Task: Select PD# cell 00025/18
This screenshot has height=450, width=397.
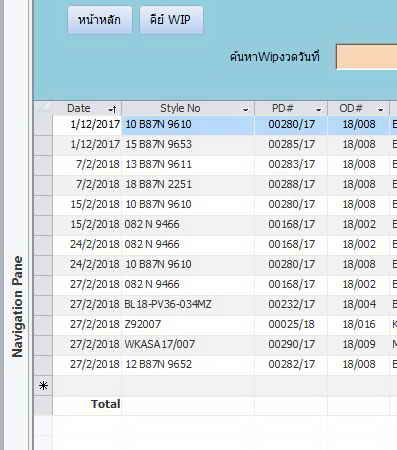Action: click(291, 324)
